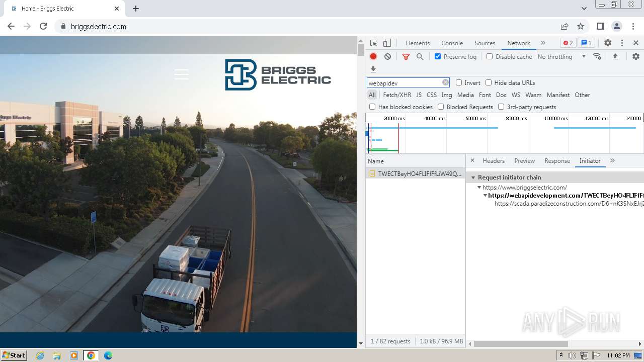
Task: Open the browser side panel icon
Action: 600,26
